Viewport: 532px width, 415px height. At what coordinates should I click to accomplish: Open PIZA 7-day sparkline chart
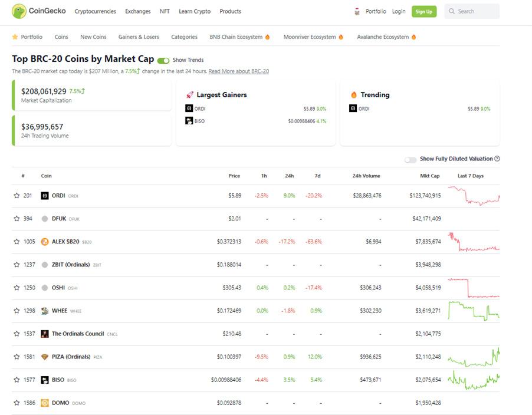474,357
